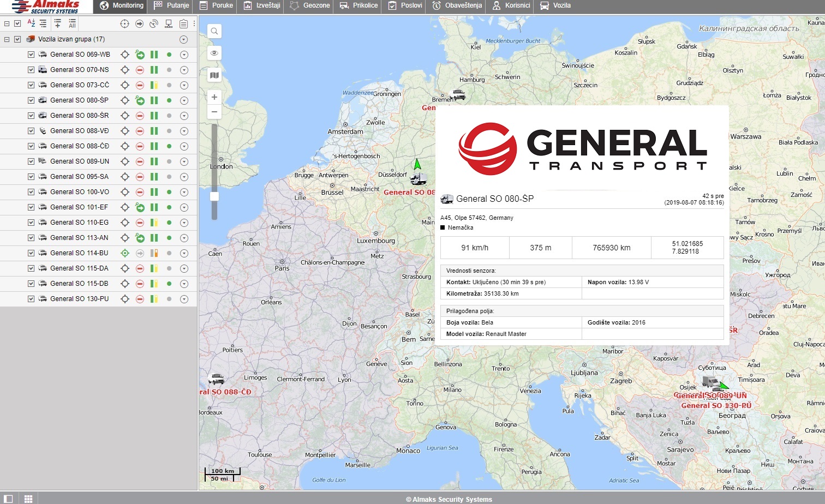
Task: Click the Almaks Security Systems logo
Action: [45, 7]
